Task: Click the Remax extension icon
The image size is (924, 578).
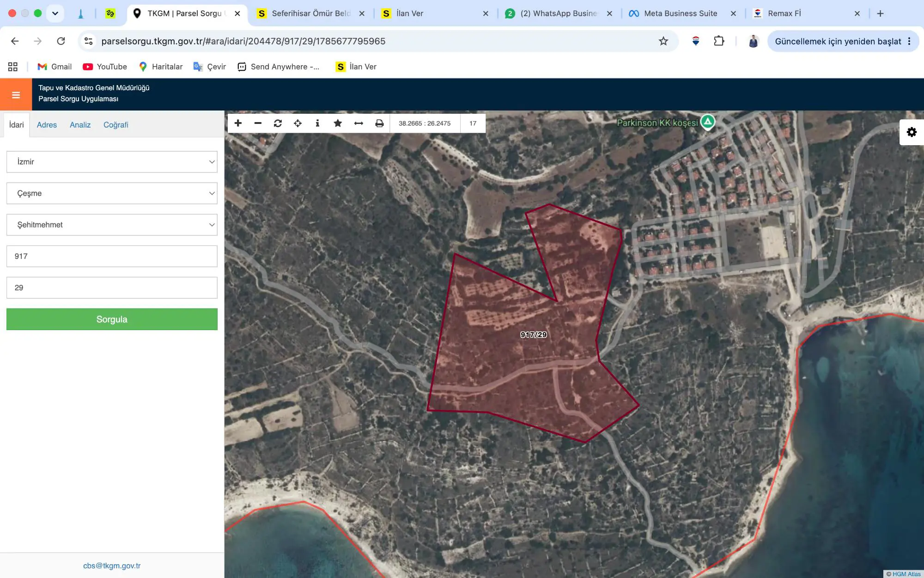Action: tap(696, 41)
